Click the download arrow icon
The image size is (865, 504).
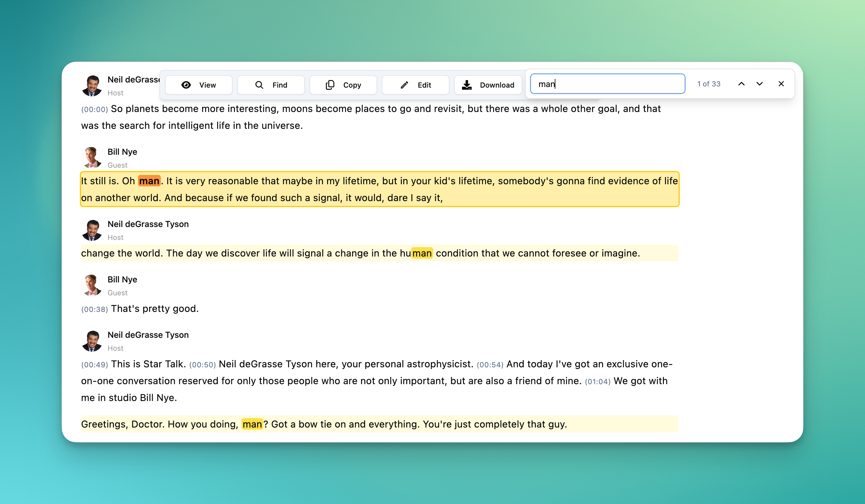click(x=467, y=85)
